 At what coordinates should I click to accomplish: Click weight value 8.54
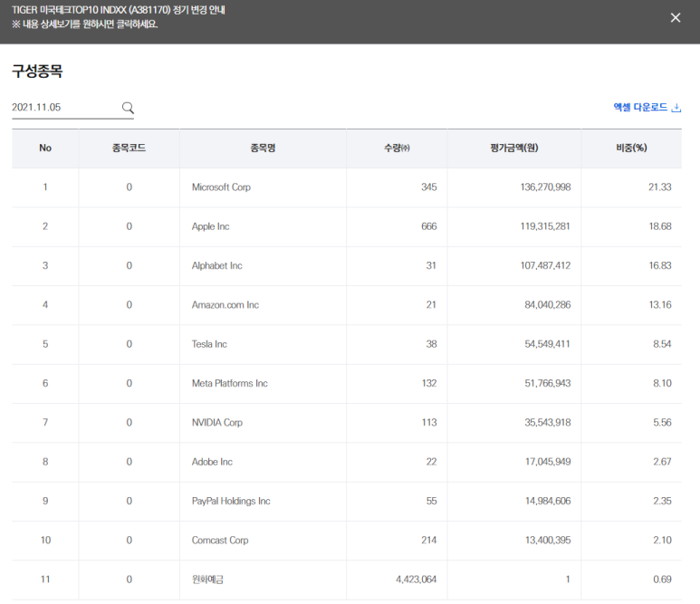pyautogui.click(x=662, y=344)
